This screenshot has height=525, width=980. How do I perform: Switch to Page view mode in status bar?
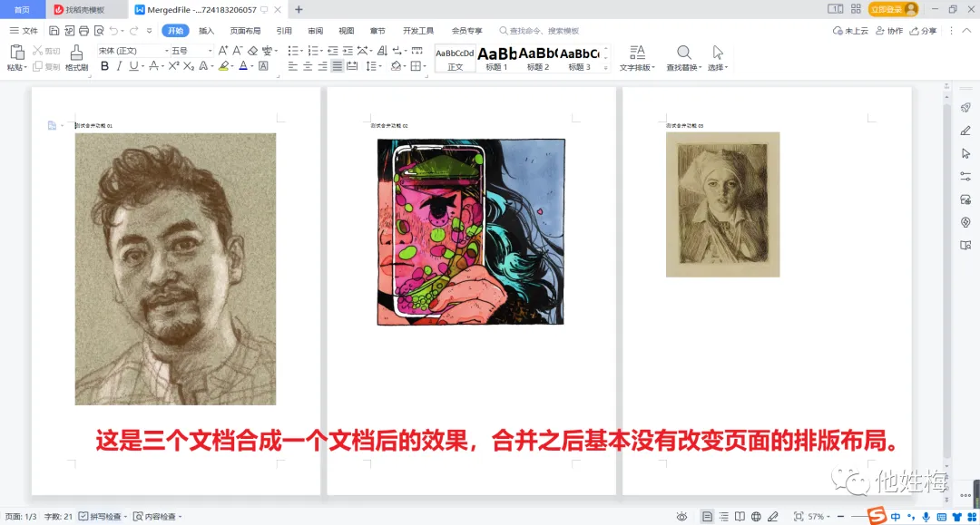(x=707, y=516)
